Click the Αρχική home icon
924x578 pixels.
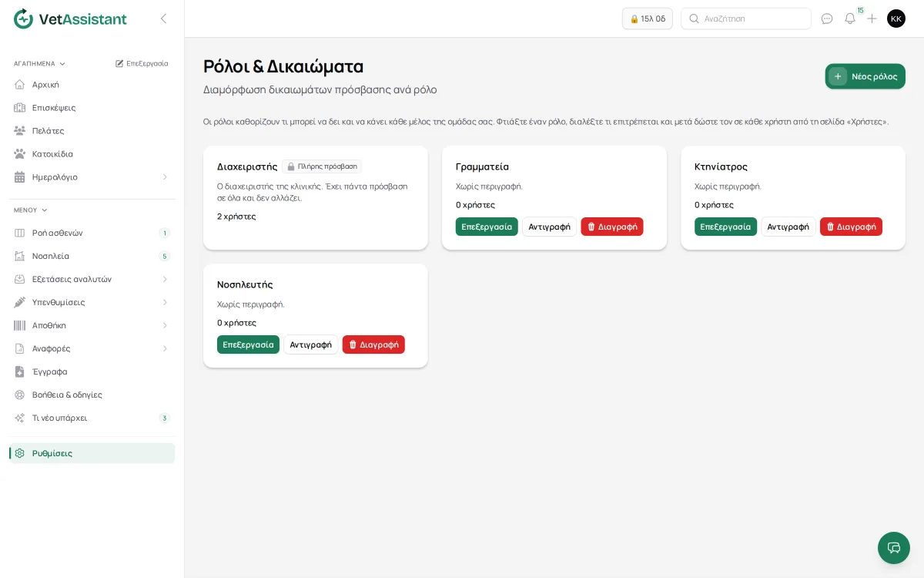[x=20, y=85]
